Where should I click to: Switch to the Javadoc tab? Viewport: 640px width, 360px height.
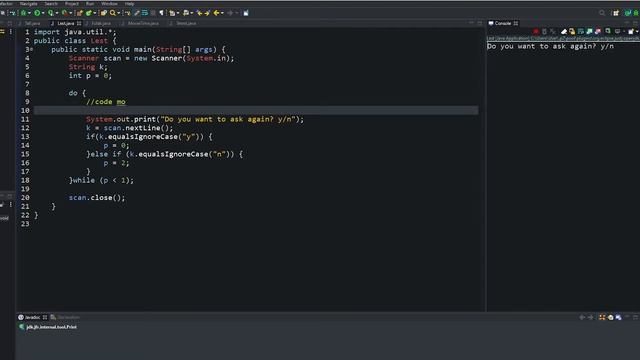33,317
